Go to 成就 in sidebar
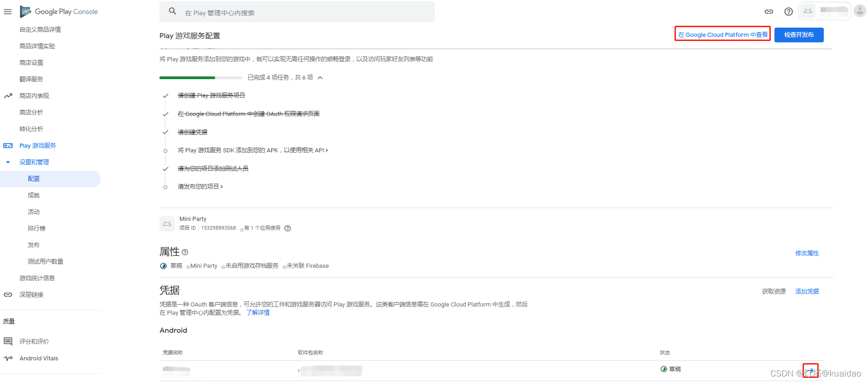Image resolution: width=868 pixels, height=382 pixels. click(x=34, y=195)
